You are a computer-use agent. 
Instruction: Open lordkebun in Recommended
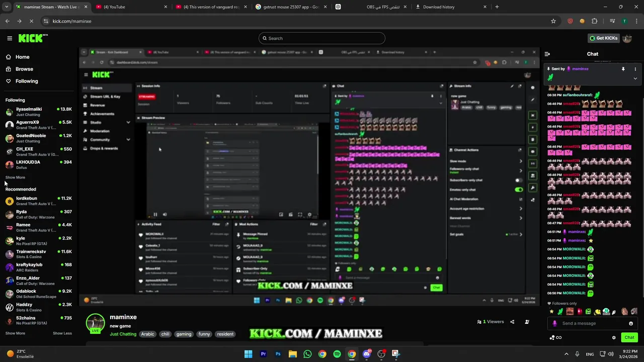click(38, 201)
